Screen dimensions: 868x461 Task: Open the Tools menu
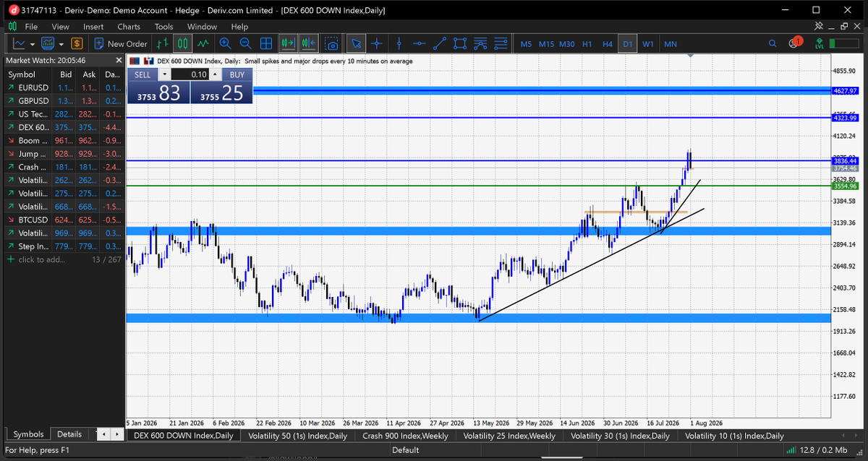tap(164, 26)
